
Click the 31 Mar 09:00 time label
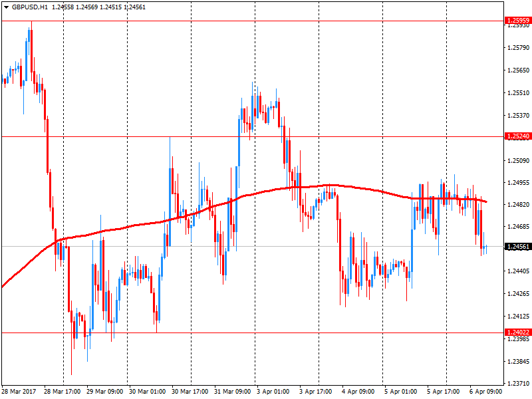pyautogui.click(x=232, y=392)
